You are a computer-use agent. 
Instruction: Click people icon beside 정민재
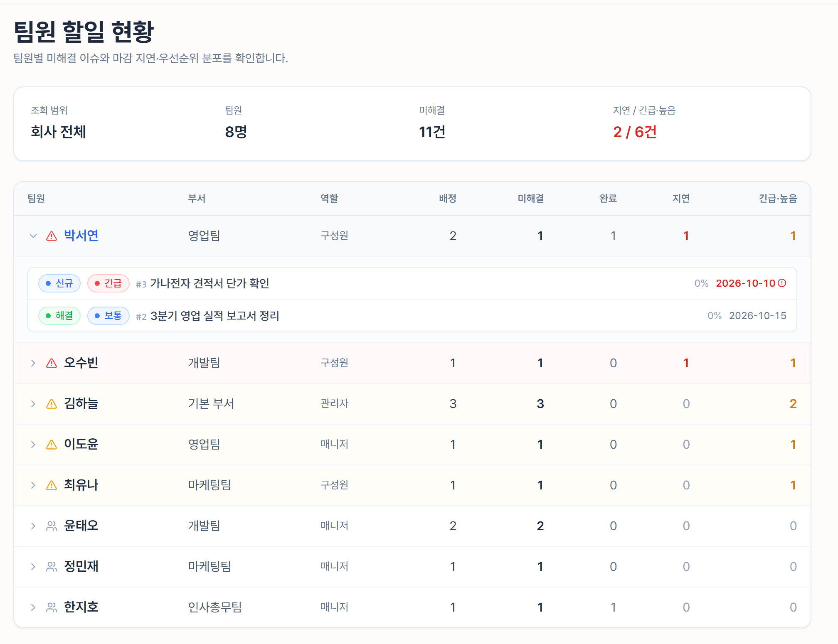click(52, 567)
